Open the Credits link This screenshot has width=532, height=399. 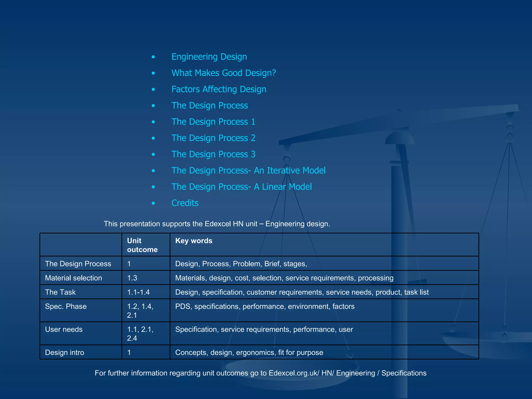coord(185,203)
